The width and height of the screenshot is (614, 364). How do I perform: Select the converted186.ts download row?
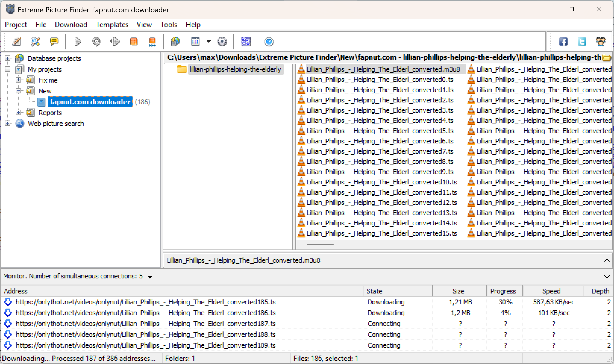tap(307, 313)
